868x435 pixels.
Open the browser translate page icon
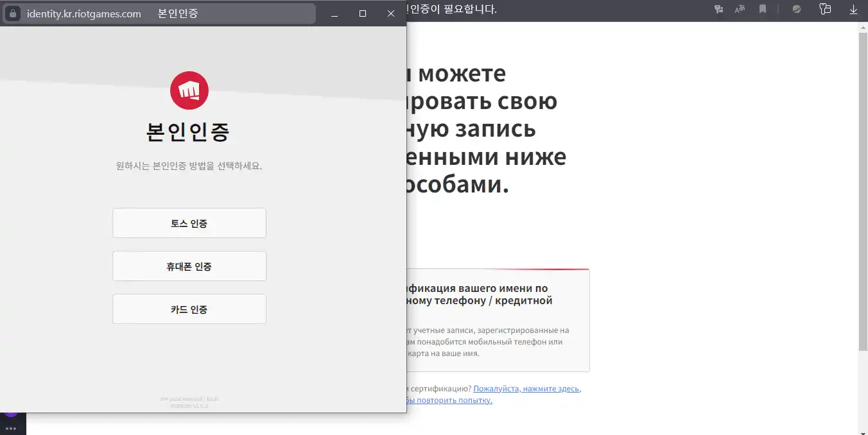pos(740,9)
